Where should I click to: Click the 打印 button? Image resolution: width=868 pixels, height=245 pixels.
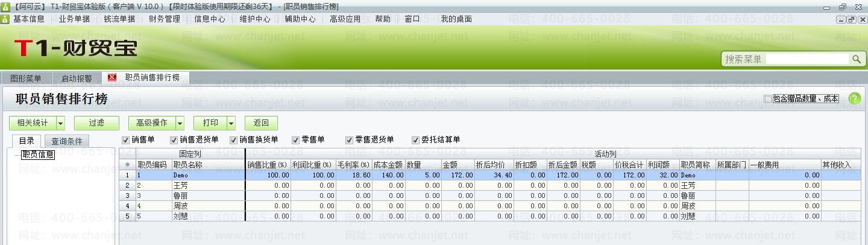click(x=210, y=123)
